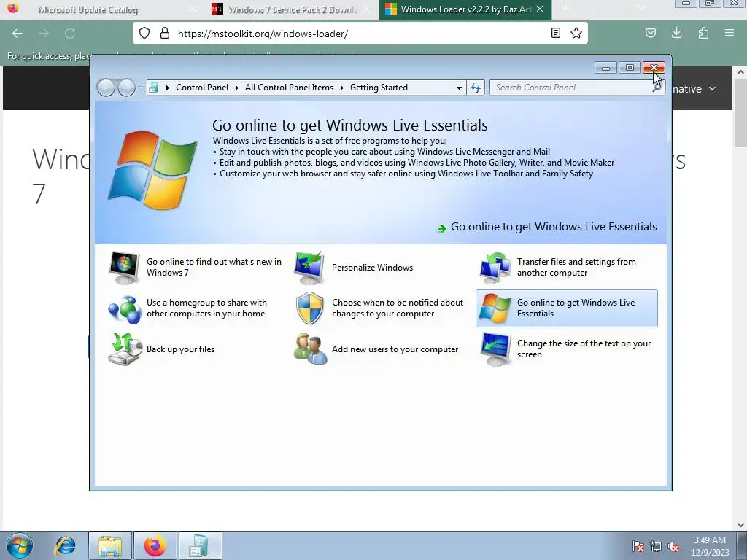The width and height of the screenshot is (747, 560).
Task: Click the Save to Pocket icon
Action: 650,33
